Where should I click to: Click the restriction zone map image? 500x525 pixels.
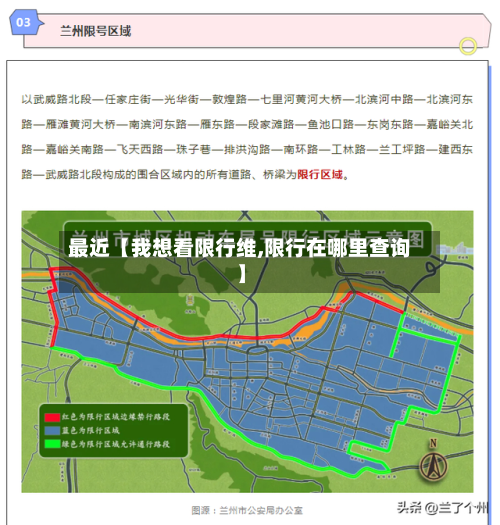tap(247, 352)
